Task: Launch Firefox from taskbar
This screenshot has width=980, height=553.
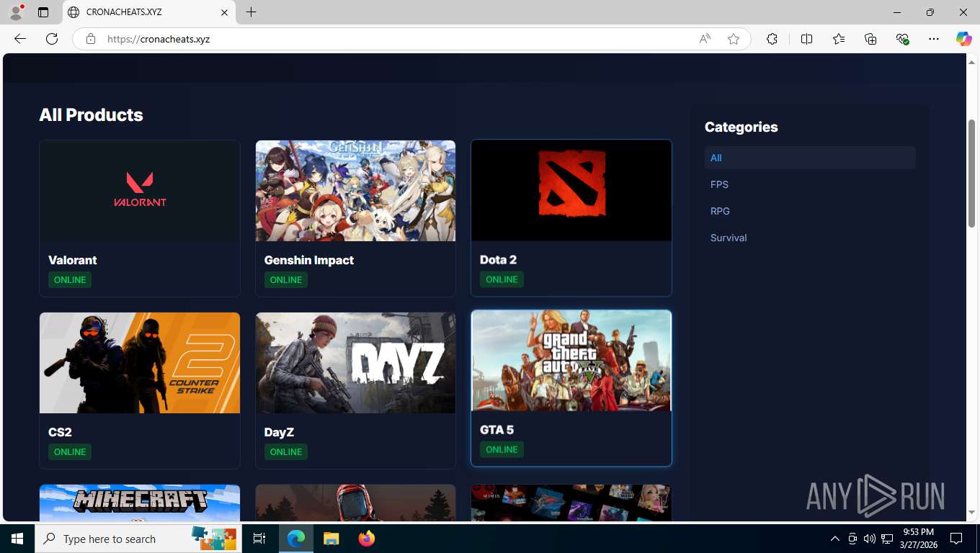Action: pos(366,539)
